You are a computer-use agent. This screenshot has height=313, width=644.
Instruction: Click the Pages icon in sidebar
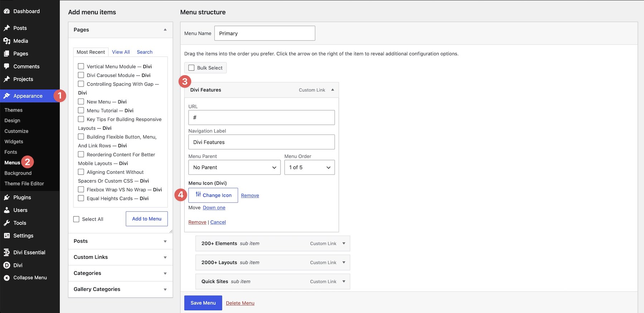pos(7,54)
